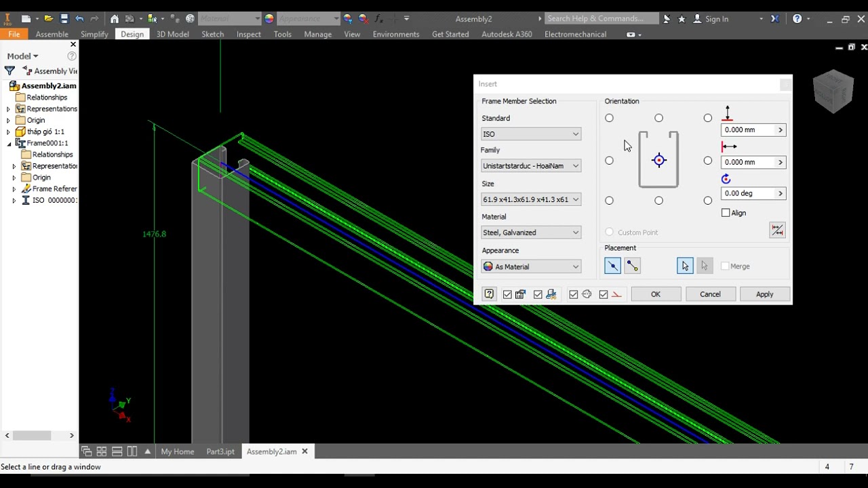The height and width of the screenshot is (488, 868).
Task: Click the favorites star icon
Action: 682,19
